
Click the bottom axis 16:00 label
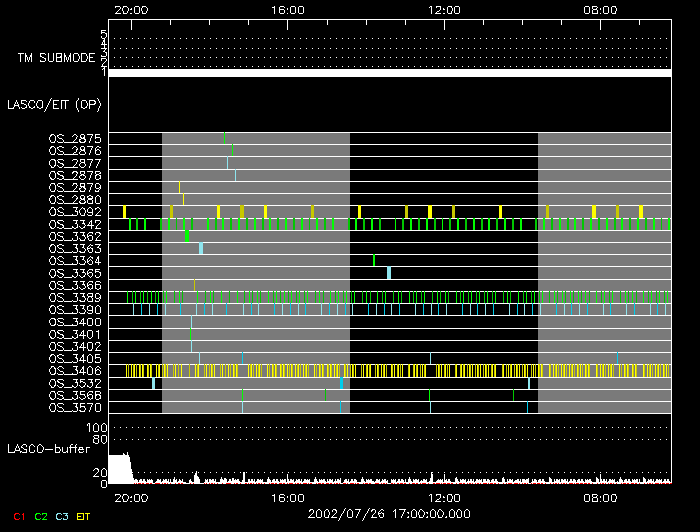pyautogui.click(x=288, y=498)
